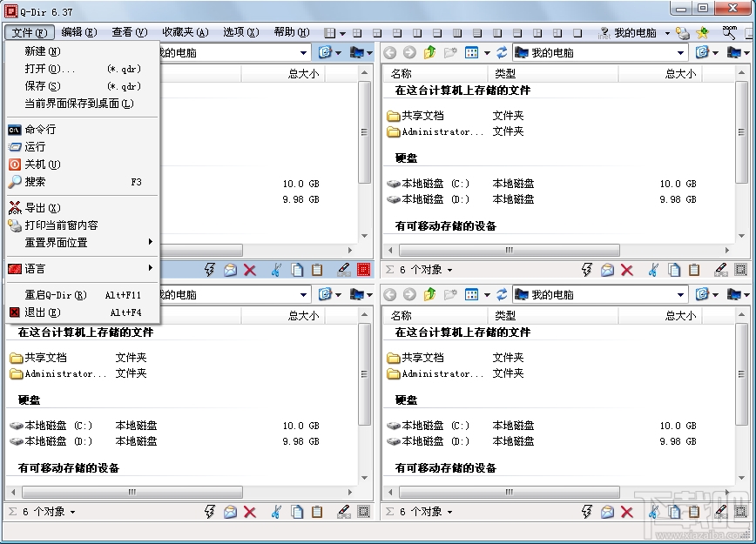Open the 编辑 menu in the menu bar

click(79, 32)
